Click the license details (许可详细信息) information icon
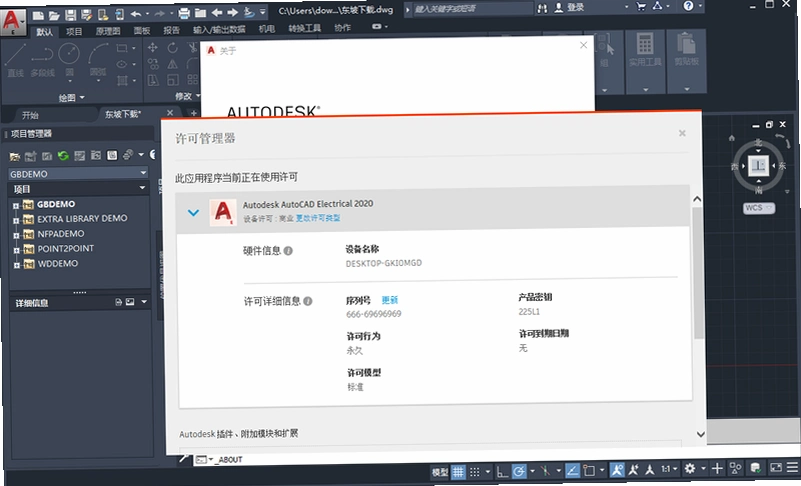The image size is (801, 486). coord(308,301)
